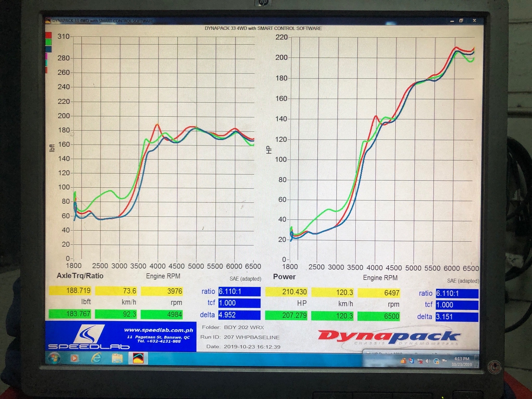Viewport: 532px width, 399px height.
Task: Click the torque tcf 1.000 field
Action: 239,303
